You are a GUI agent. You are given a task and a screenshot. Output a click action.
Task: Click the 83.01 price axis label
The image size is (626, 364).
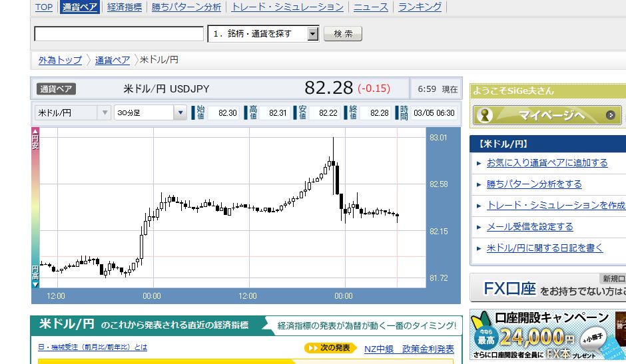click(438, 138)
